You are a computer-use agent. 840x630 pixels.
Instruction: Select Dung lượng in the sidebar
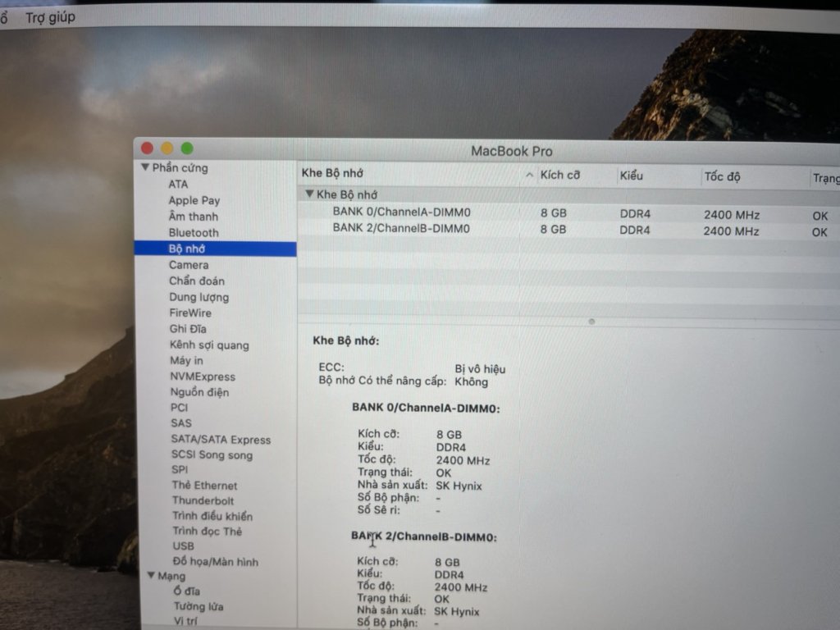point(199,297)
